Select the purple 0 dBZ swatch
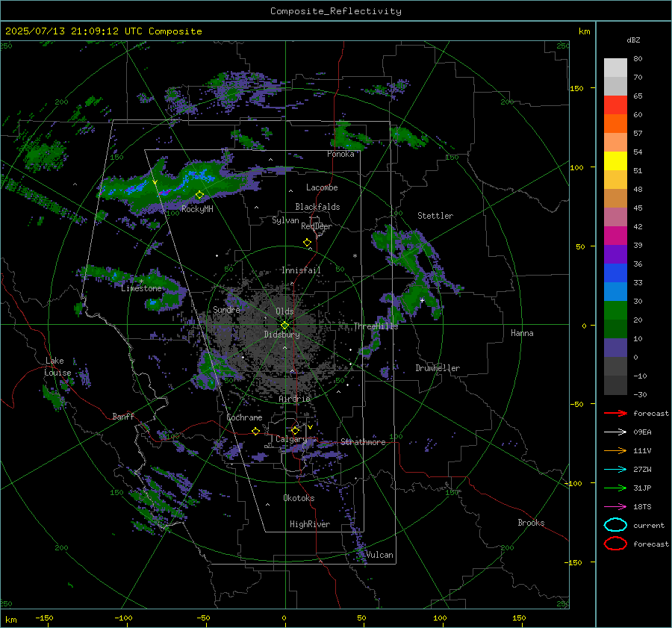Screen dimensions: 672x628 (x=615, y=347)
